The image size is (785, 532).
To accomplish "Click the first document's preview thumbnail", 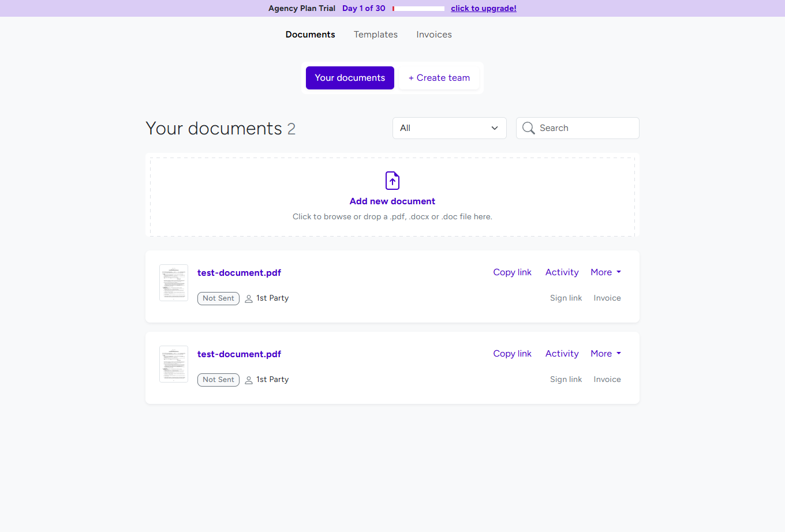I will 173,283.
